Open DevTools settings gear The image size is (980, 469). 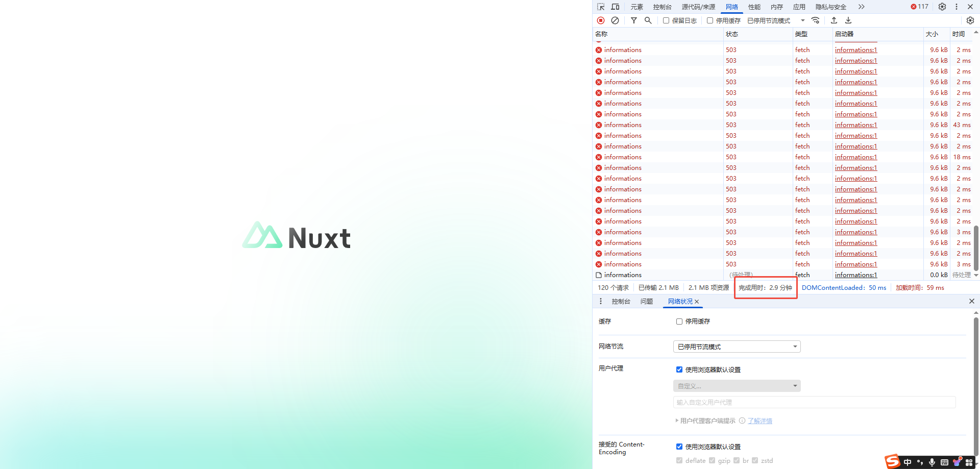coord(942,7)
